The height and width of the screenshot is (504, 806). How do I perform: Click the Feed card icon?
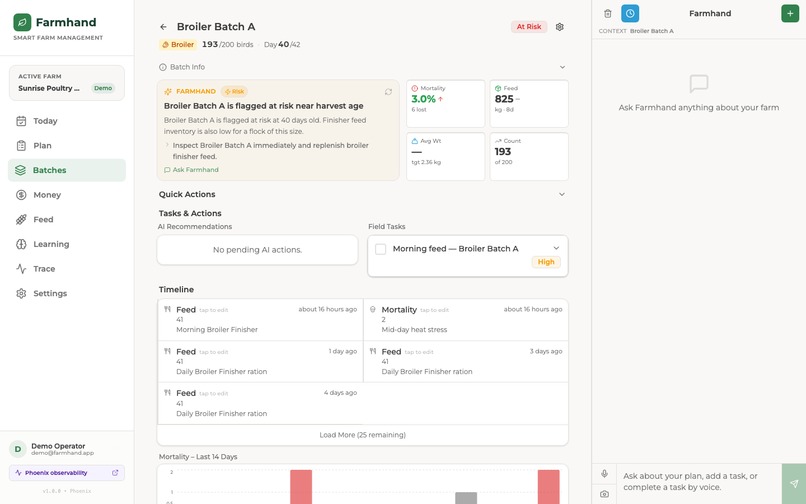[x=498, y=88]
